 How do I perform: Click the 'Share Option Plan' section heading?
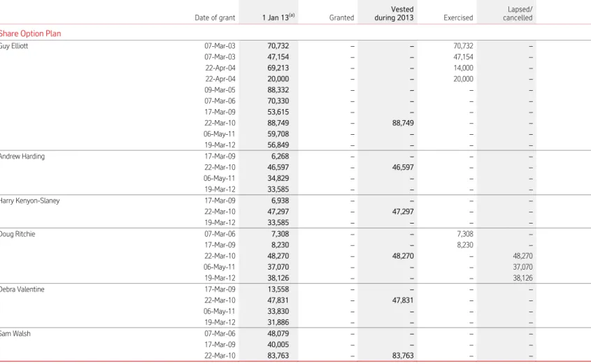(30, 34)
